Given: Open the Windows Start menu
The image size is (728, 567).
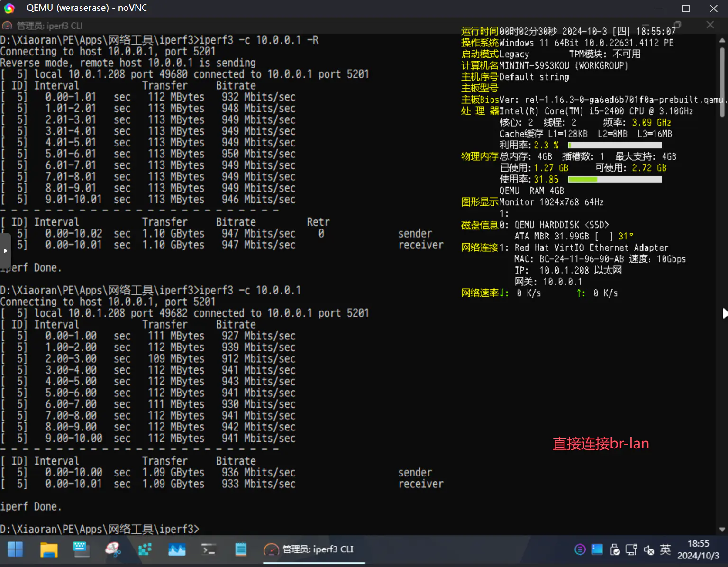Looking at the screenshot, I should point(15,549).
